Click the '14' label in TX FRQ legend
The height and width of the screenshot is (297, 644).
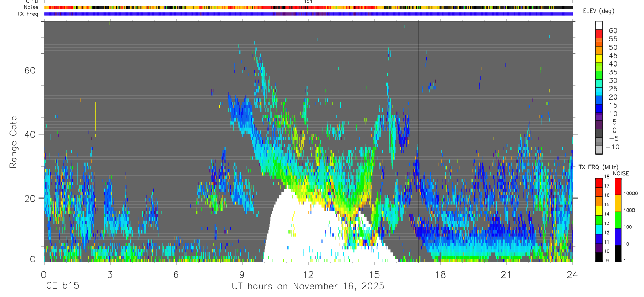click(606, 214)
